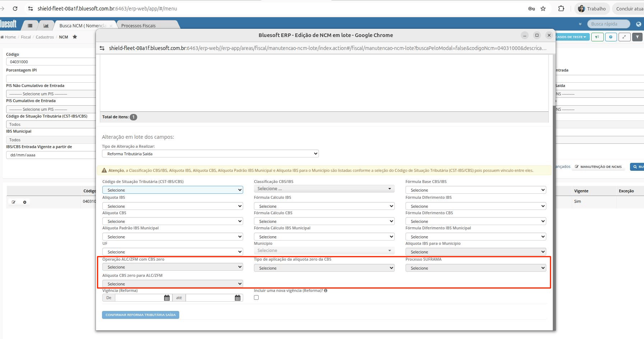
Task: Check Incluir uma nova vigência (Reforma)
Action: click(256, 297)
